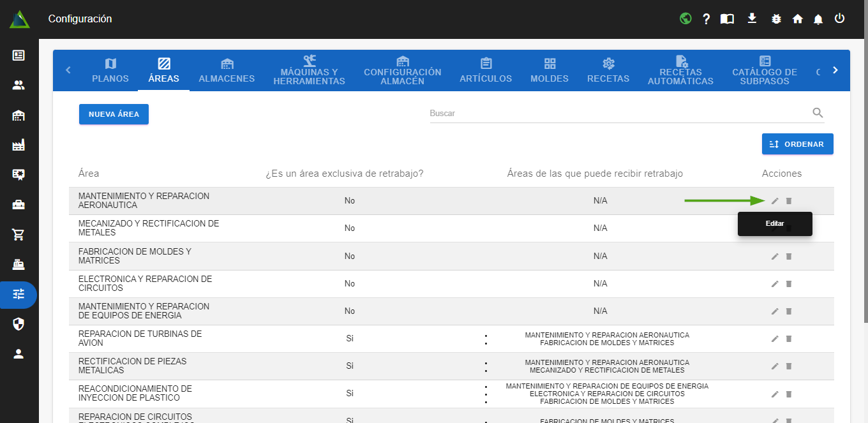Open the shield security icon in sidebar
The height and width of the screenshot is (423, 868).
pos(19,324)
